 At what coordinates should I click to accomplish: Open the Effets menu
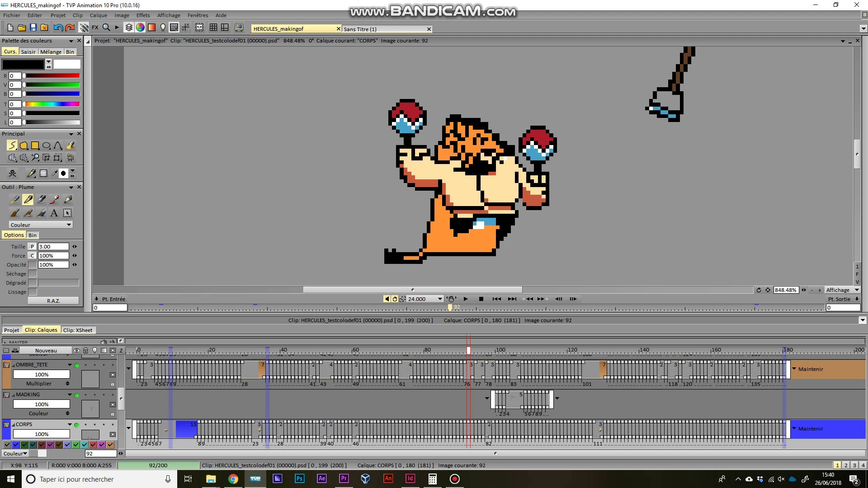pos(143,15)
